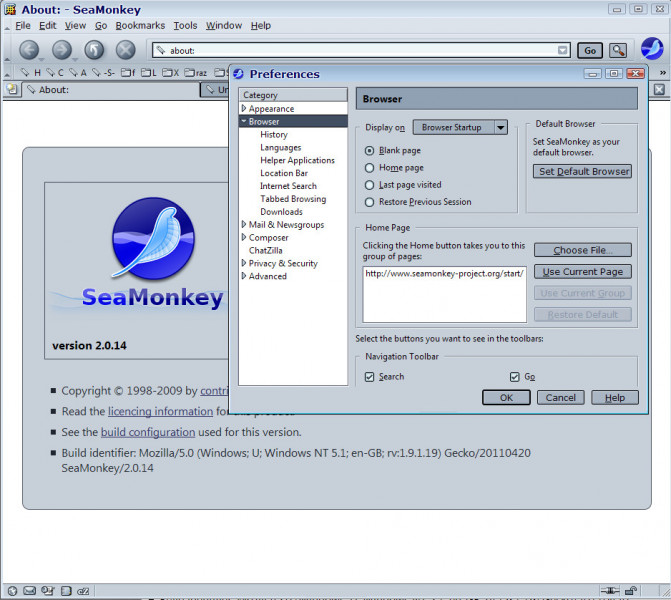This screenshot has width=671, height=600.
Task: Open bookmark A in personal toolbar
Action: tap(78, 73)
